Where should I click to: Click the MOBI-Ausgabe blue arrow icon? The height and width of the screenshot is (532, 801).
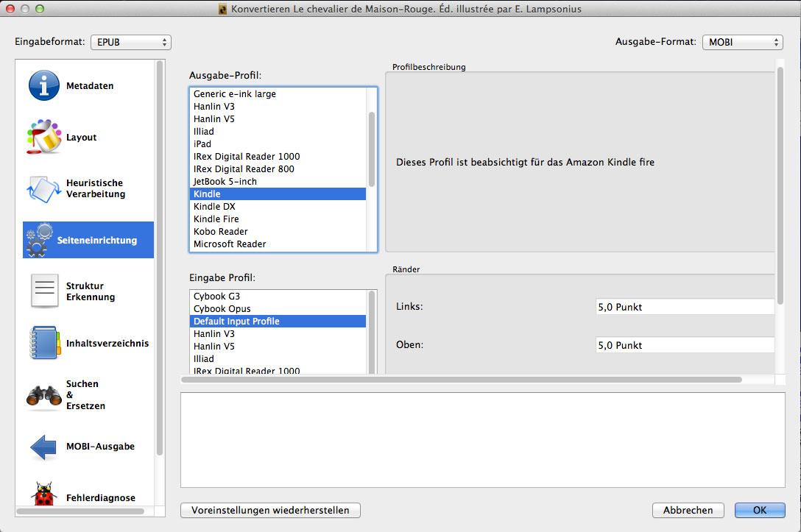[x=43, y=447]
